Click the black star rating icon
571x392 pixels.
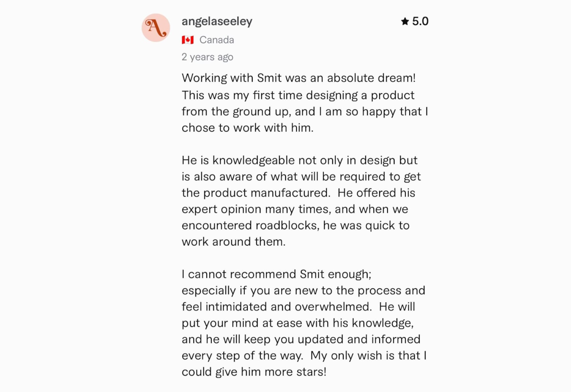click(x=405, y=21)
